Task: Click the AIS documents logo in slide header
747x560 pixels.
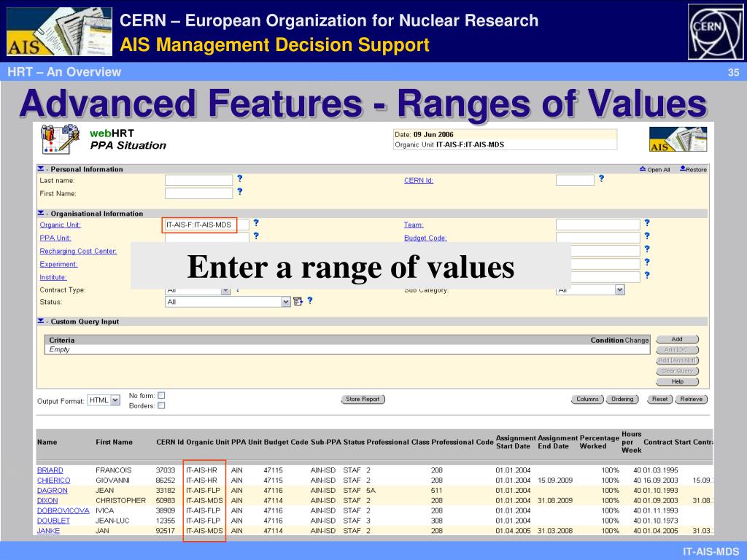Action: [60, 31]
